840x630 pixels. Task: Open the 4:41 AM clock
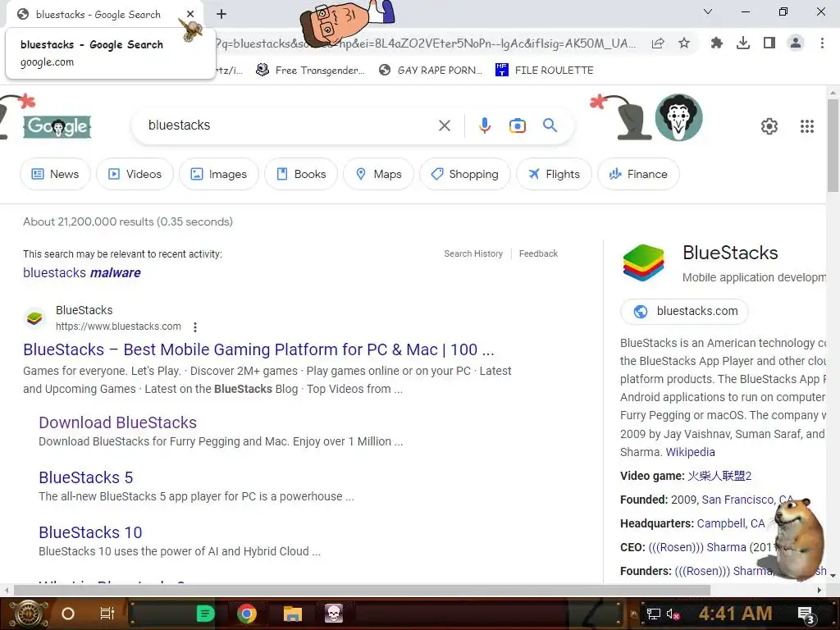click(x=735, y=614)
